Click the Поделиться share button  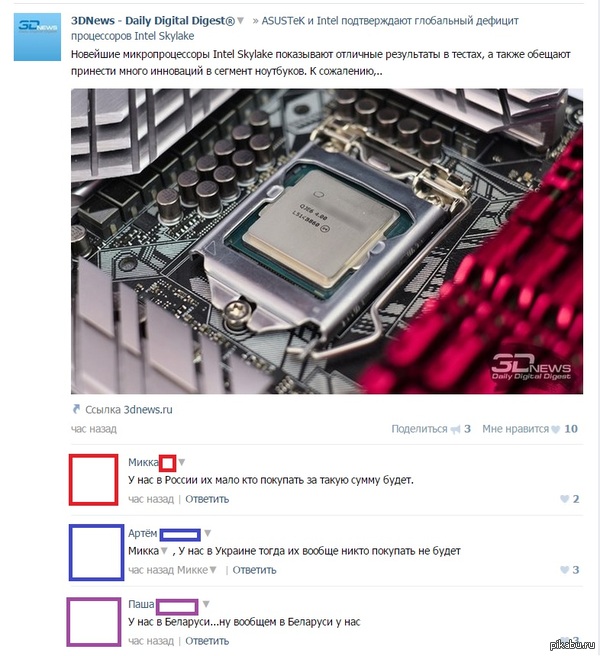click(419, 429)
